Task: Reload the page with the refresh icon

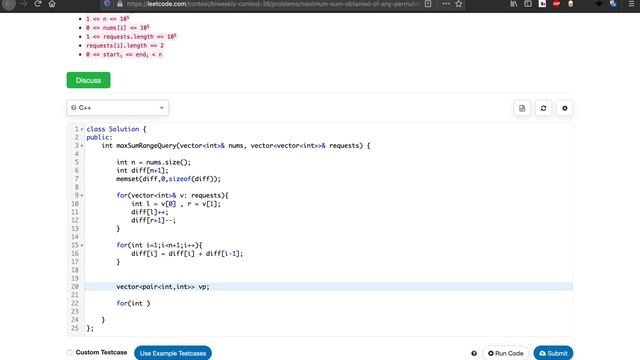Action: pyautogui.click(x=38, y=4)
